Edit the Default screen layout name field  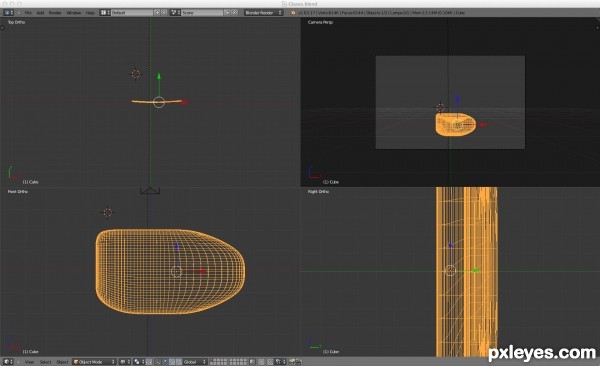pos(132,13)
